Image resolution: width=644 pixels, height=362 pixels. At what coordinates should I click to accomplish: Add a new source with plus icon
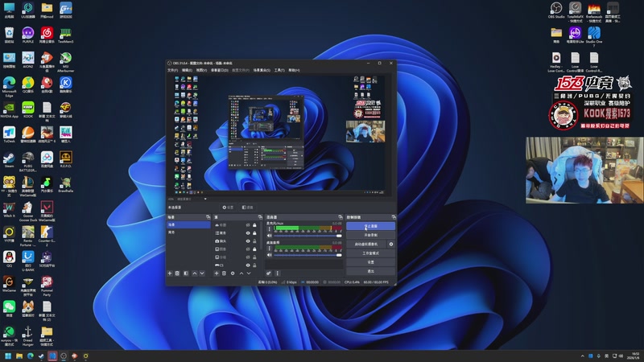(217, 274)
